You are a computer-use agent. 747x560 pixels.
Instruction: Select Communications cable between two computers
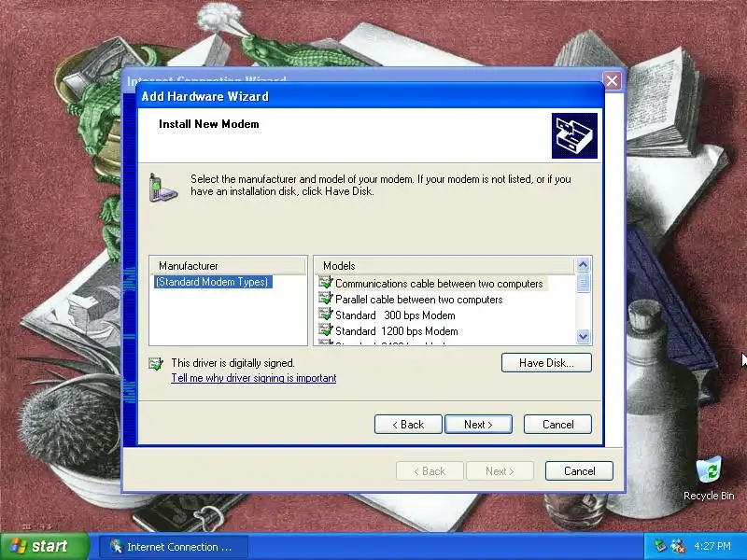(x=439, y=284)
